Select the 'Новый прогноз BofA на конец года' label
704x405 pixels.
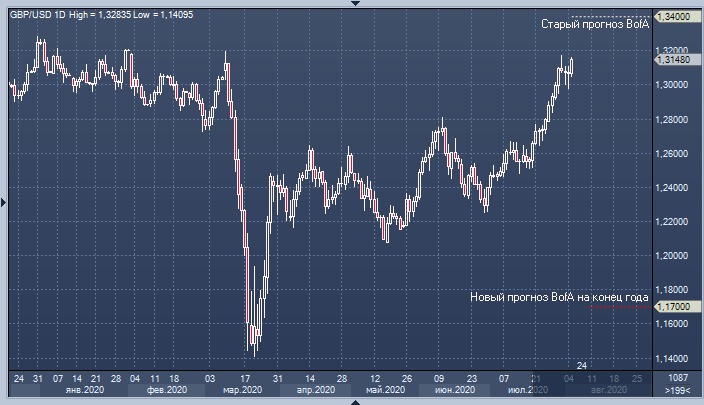coord(560,297)
